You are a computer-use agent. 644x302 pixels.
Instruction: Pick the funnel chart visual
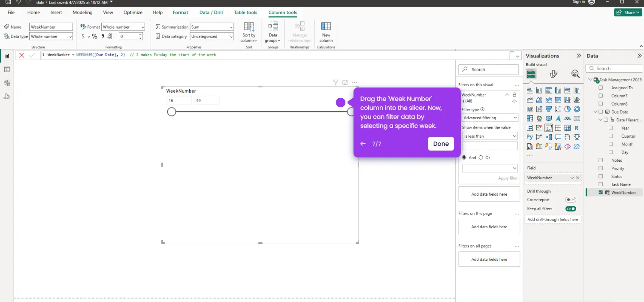pyautogui.click(x=549, y=109)
